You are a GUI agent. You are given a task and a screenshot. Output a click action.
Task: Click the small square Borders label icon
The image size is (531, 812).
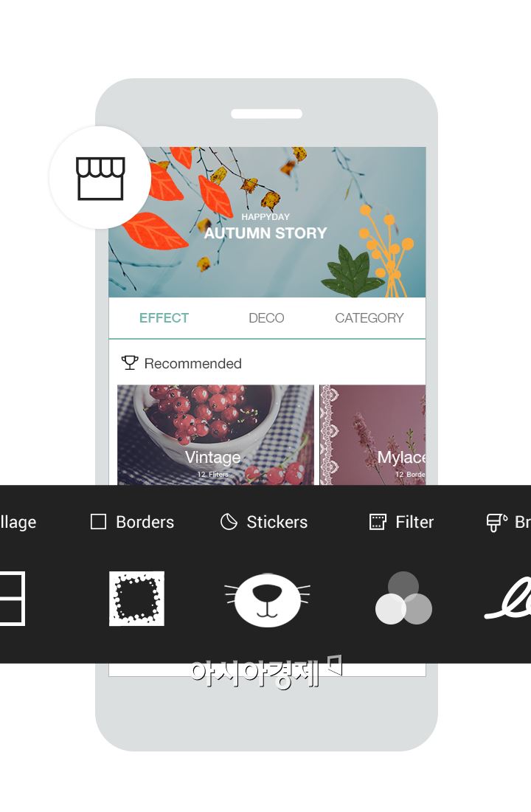98,521
